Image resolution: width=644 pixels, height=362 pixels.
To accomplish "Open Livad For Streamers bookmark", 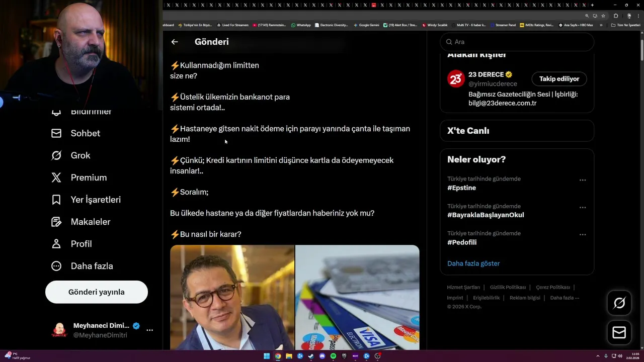I will coord(232,25).
